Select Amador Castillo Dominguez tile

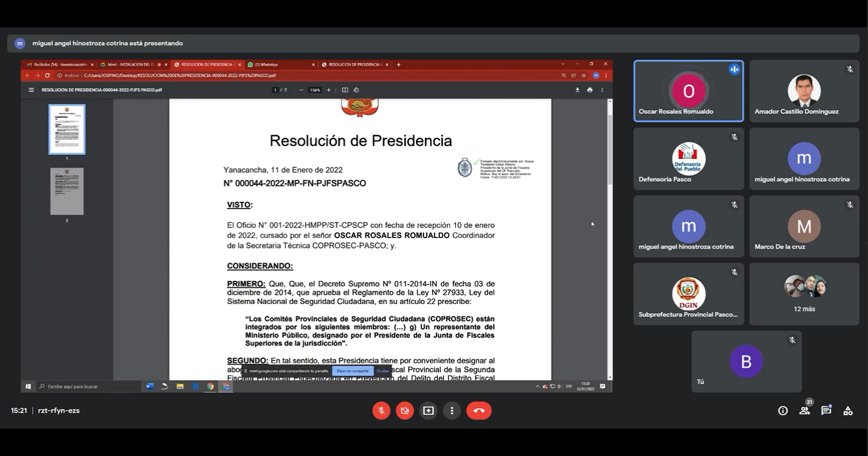coord(804,91)
